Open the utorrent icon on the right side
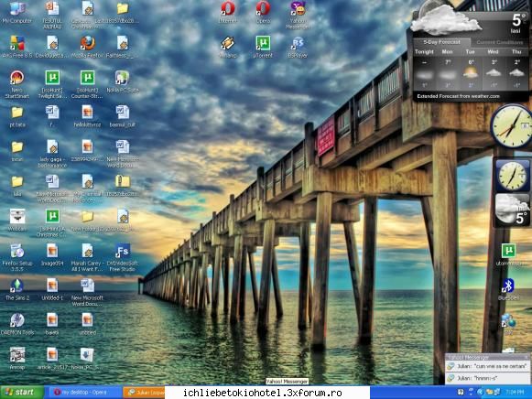Viewport: 532px width, 399px height. (508, 255)
